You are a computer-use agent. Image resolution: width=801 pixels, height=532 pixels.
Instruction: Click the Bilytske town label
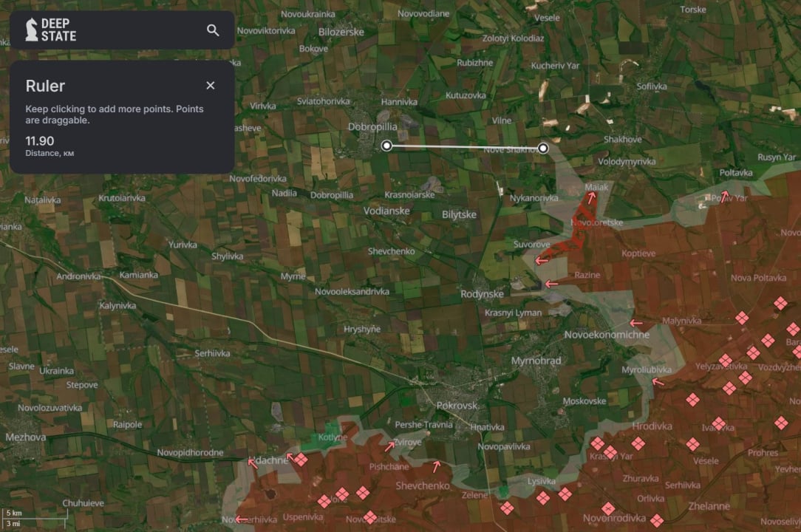point(459,214)
